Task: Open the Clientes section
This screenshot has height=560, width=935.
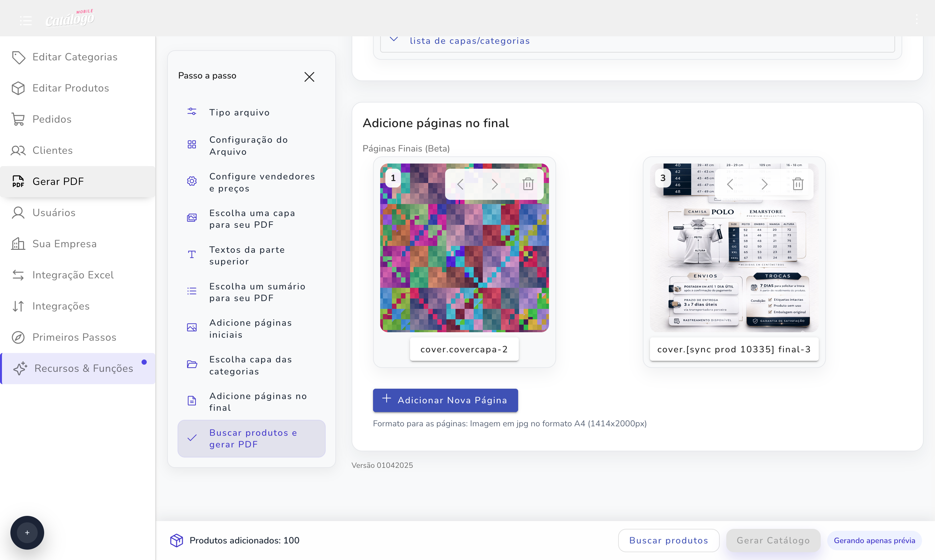Action: point(53,150)
